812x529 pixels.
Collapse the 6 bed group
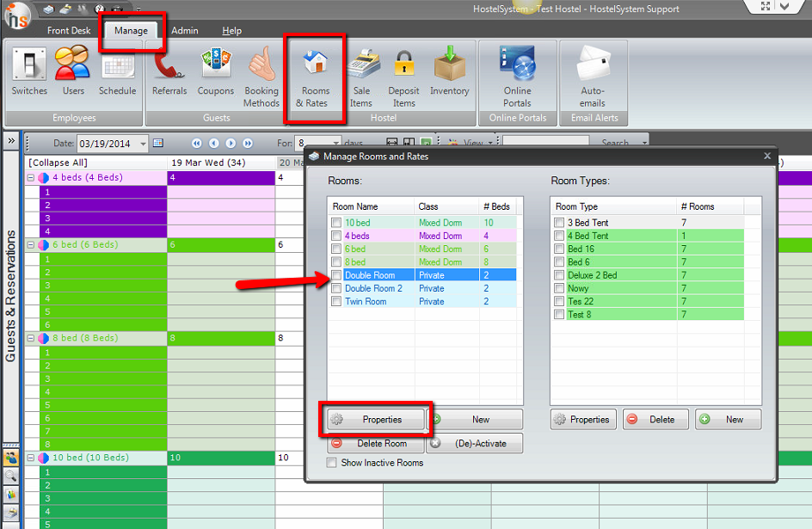pos(31,244)
